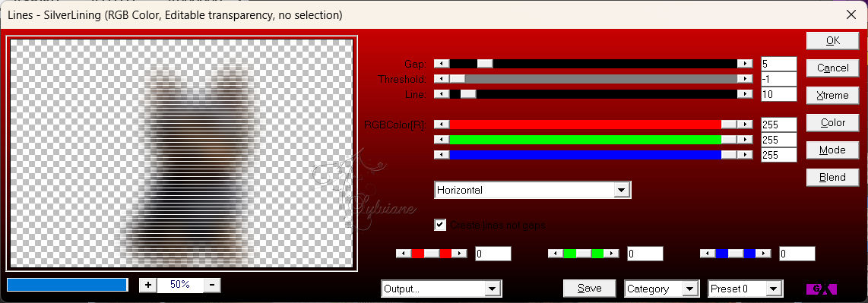Click the Blend button

pos(832,178)
